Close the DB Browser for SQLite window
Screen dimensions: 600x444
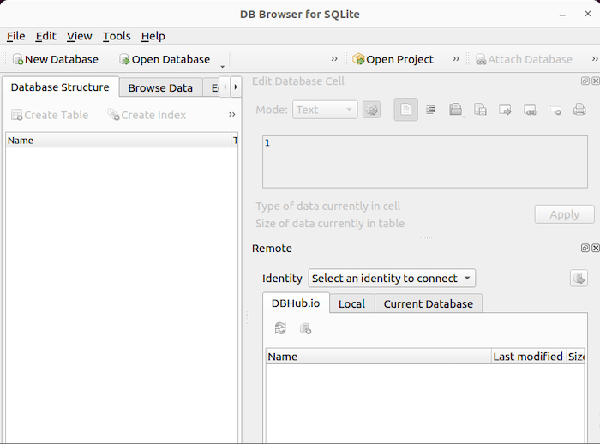[588, 14]
